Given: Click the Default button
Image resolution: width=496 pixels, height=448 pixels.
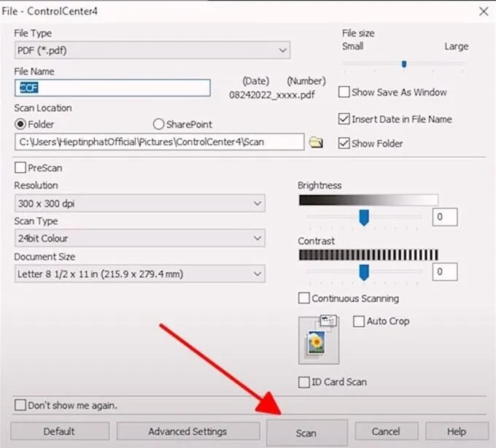Looking at the screenshot, I should click(60, 431).
